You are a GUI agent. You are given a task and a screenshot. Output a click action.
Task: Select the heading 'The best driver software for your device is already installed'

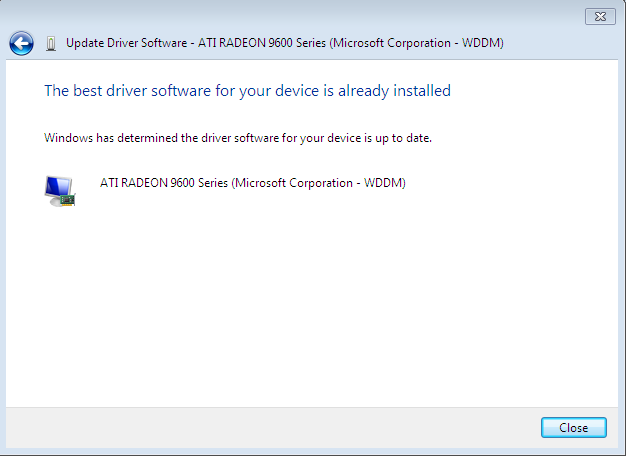[x=248, y=91]
